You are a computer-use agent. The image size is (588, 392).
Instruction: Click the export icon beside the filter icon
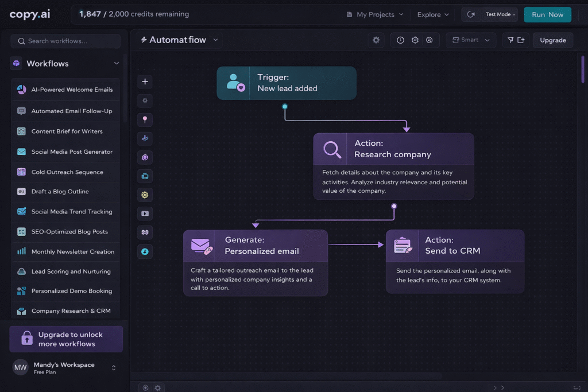(x=520, y=40)
